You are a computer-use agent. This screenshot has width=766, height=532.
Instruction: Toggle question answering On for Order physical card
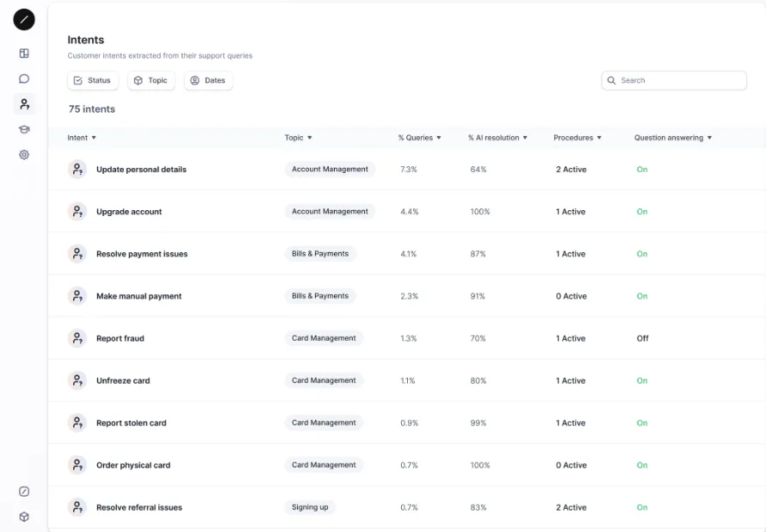click(642, 465)
